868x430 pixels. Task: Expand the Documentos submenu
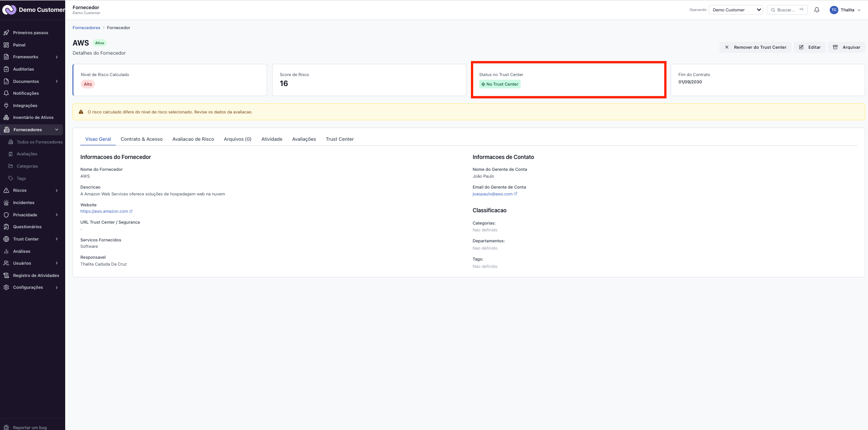click(57, 82)
